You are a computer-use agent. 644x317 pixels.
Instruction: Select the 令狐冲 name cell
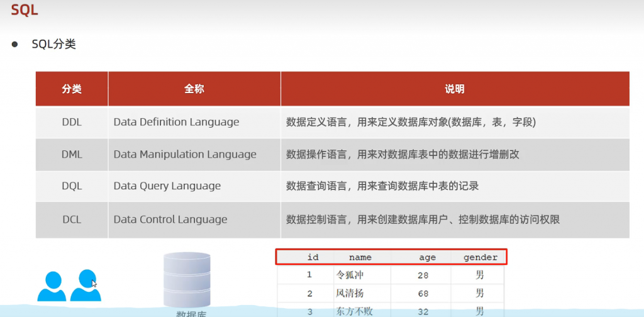pos(350,275)
